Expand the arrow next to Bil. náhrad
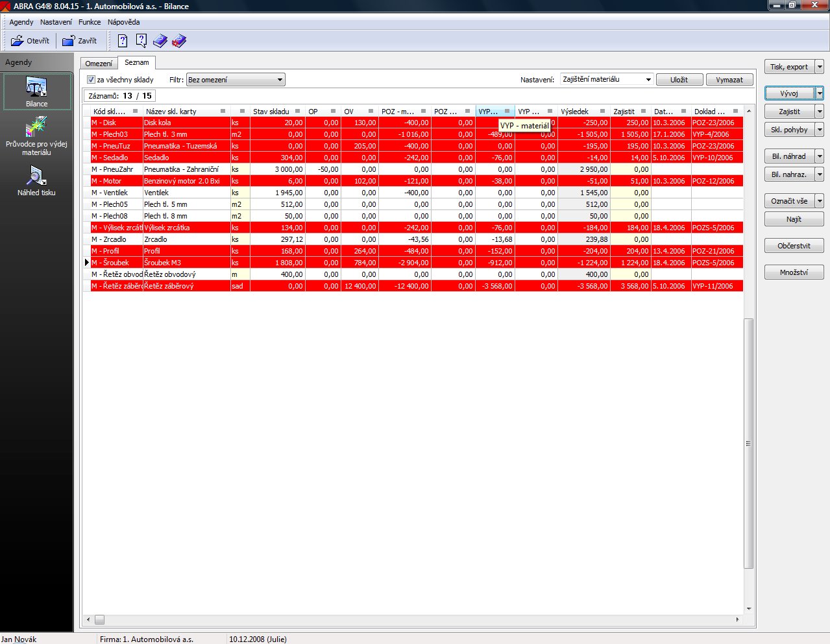The width and height of the screenshot is (830, 644). [x=820, y=156]
